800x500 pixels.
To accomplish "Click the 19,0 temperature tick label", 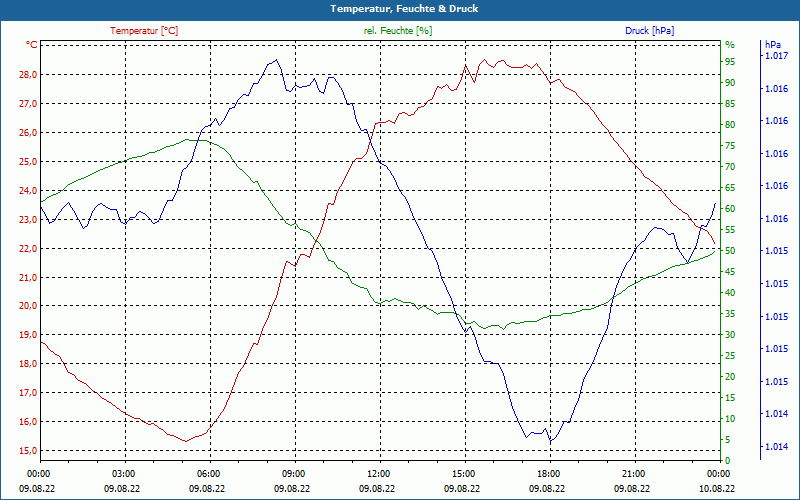I will click(x=29, y=335).
